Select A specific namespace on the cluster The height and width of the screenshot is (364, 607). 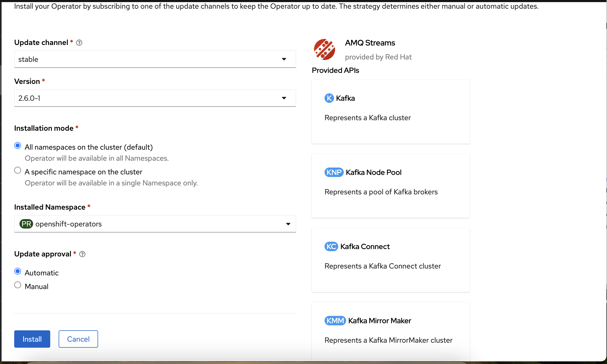tap(18, 170)
